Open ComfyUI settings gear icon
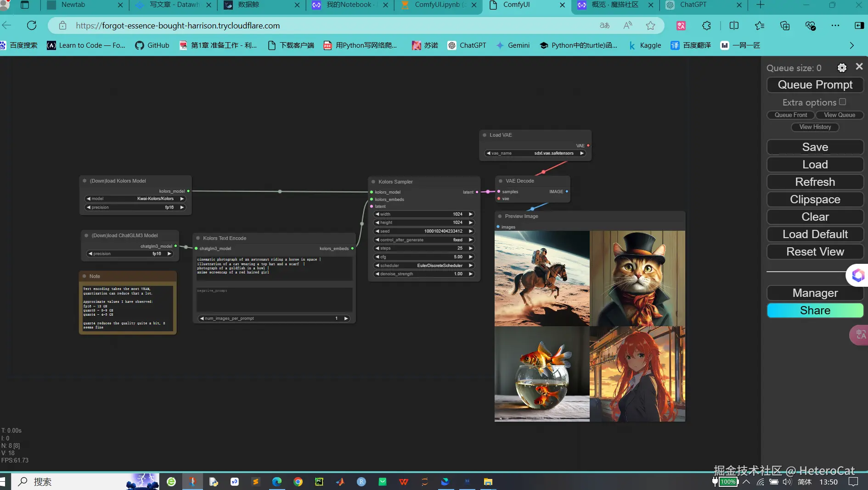868x490 pixels. click(x=842, y=68)
